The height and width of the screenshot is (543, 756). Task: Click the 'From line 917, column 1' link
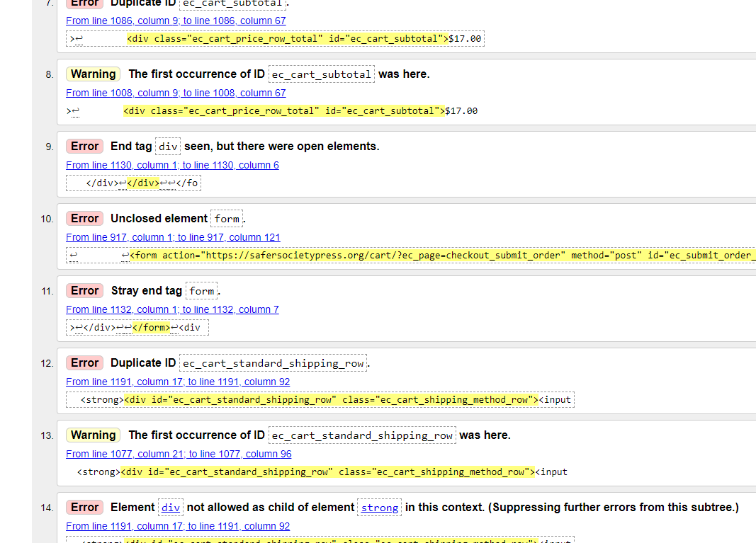pyautogui.click(x=173, y=237)
